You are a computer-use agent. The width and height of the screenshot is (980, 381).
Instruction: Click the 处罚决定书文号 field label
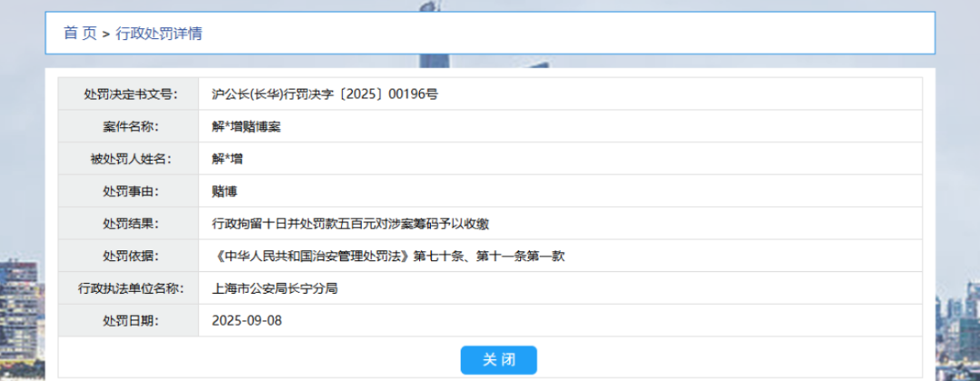point(129,93)
